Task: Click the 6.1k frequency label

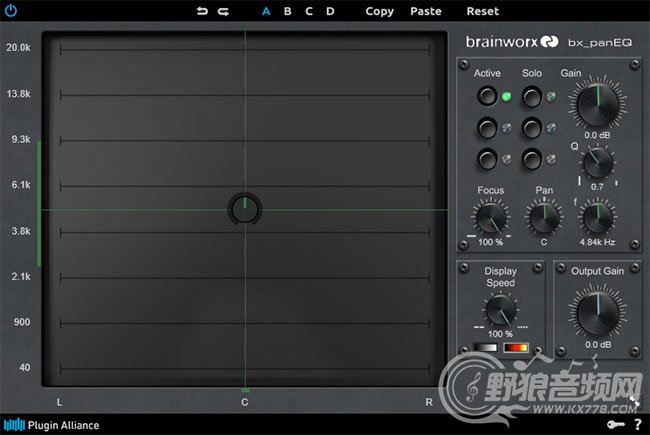Action: click(x=21, y=185)
